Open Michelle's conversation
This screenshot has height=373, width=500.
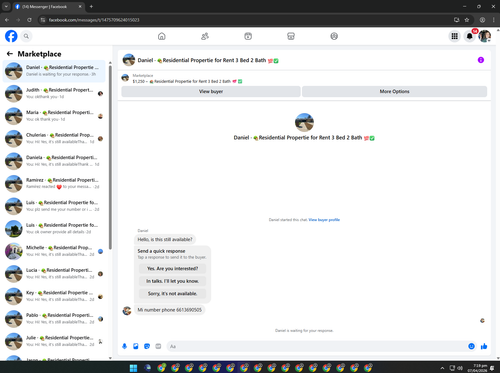click(x=54, y=251)
